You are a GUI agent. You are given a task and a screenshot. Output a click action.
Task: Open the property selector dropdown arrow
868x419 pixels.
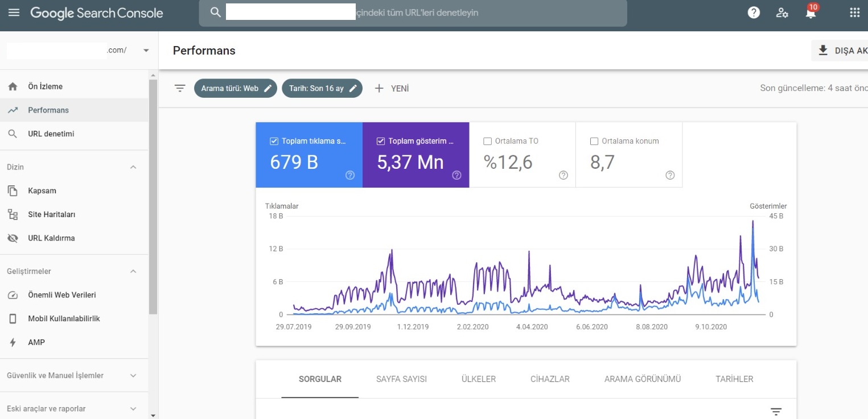click(x=146, y=50)
